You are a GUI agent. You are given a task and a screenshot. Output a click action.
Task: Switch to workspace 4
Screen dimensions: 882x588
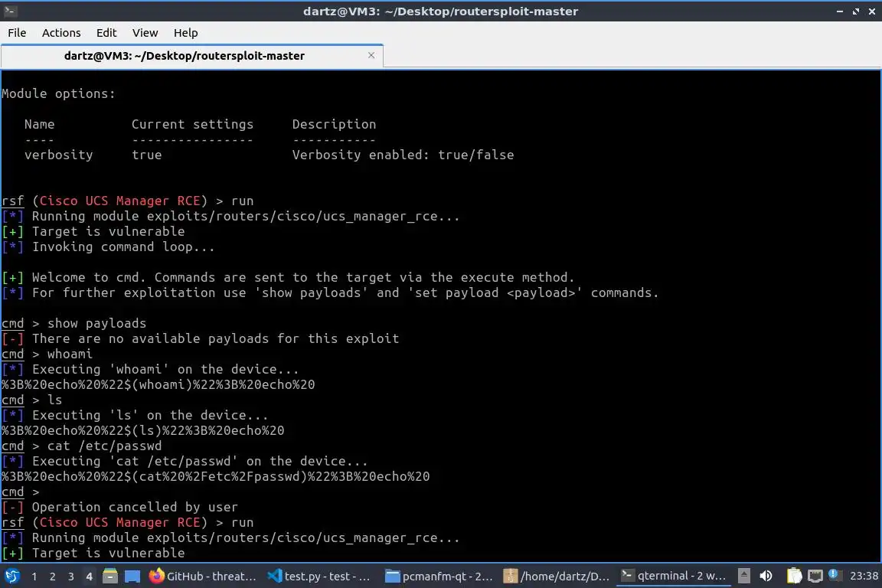(89, 577)
